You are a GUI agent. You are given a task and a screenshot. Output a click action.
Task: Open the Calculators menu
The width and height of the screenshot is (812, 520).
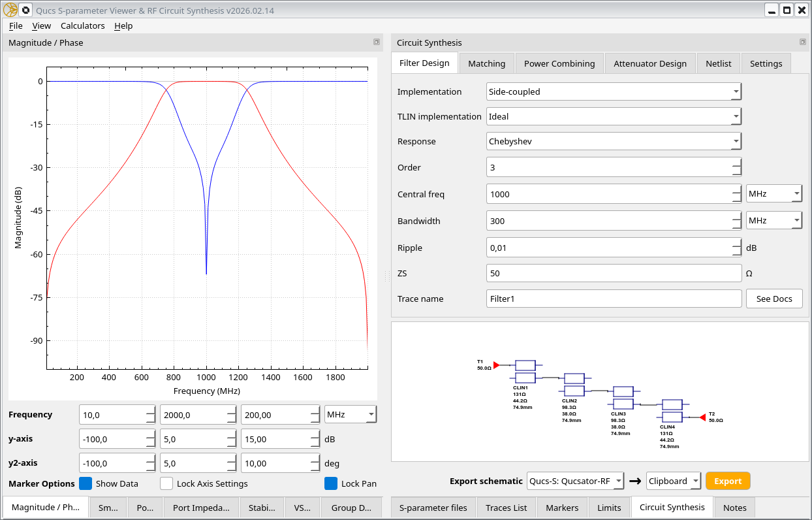tap(82, 25)
